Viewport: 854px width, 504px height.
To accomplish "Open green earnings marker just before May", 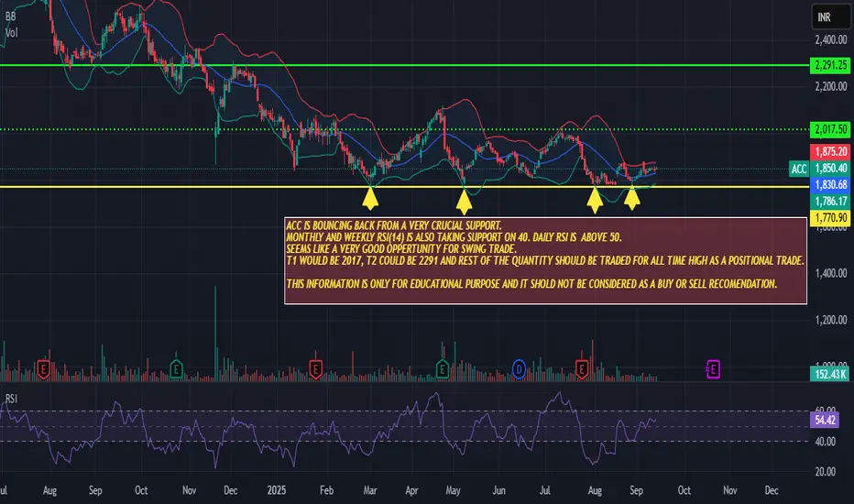I will (442, 369).
